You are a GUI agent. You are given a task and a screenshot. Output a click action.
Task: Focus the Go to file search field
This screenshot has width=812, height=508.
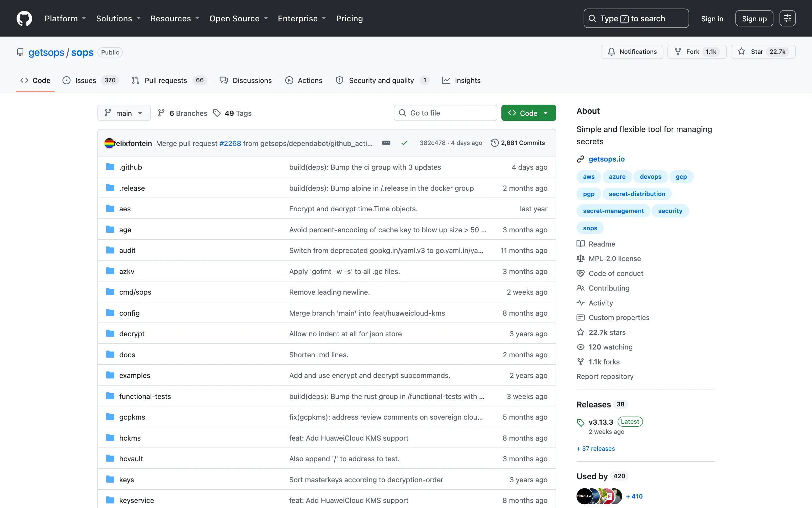tap(445, 113)
